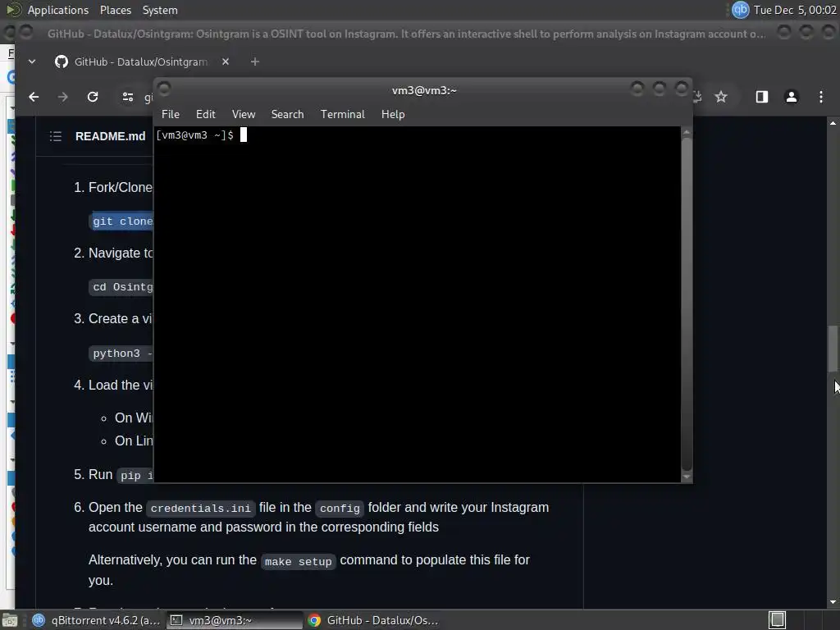840x630 pixels.
Task: Open the System menu in top panel
Action: [160, 10]
